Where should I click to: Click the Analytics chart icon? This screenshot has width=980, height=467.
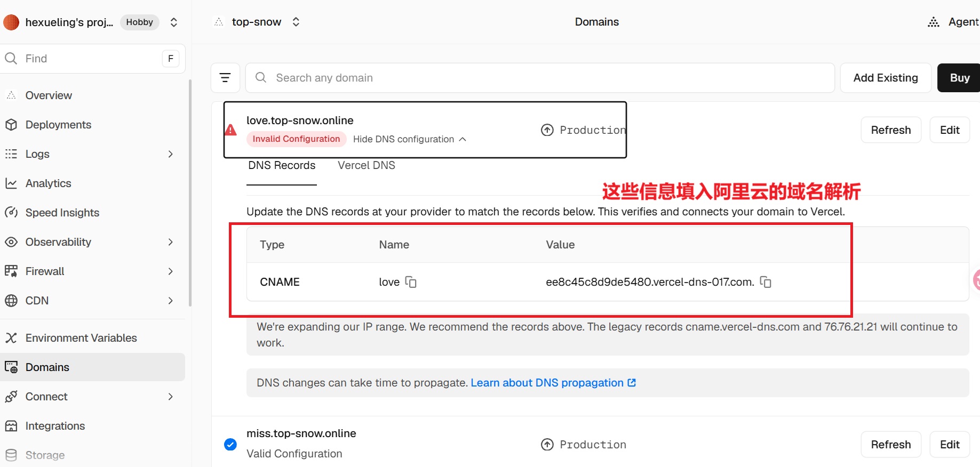(11, 183)
